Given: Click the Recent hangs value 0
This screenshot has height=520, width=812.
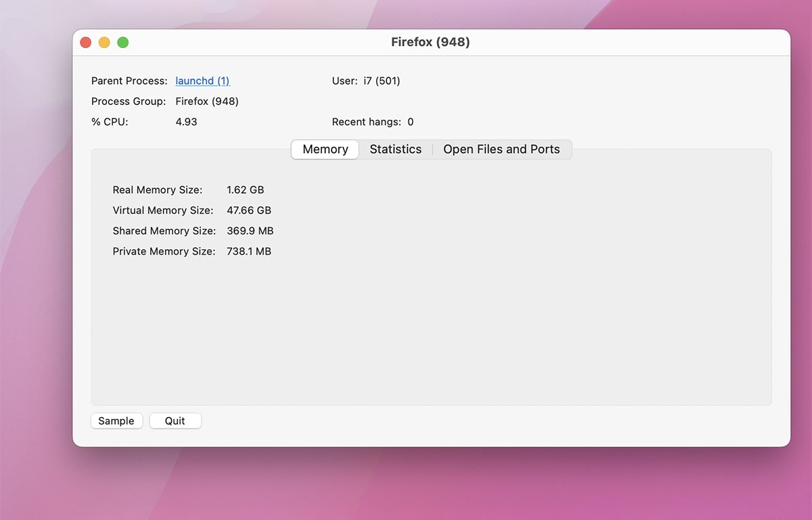Looking at the screenshot, I should [x=411, y=122].
